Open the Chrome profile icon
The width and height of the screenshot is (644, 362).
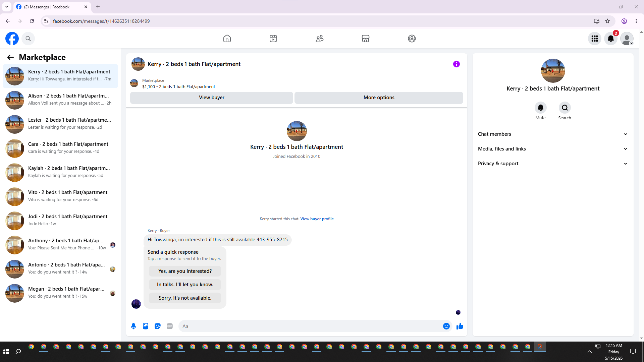624,21
